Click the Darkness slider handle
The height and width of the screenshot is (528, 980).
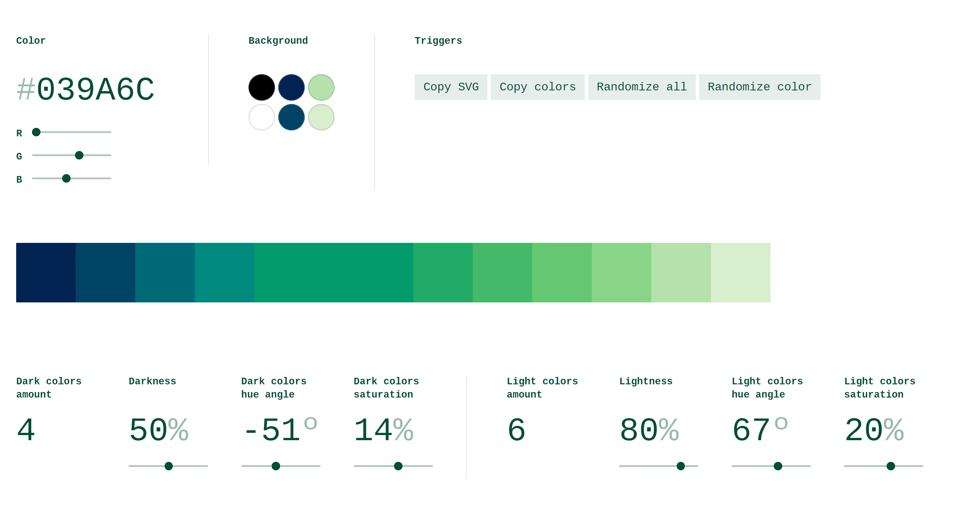[168, 466]
